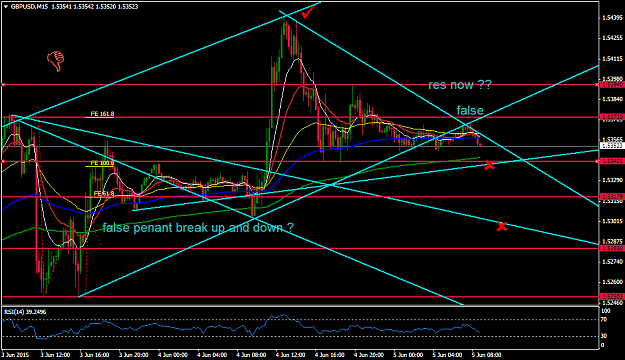Click the FE 161.8 Fibonacci label
The width and height of the screenshot is (625, 360).
[102, 114]
